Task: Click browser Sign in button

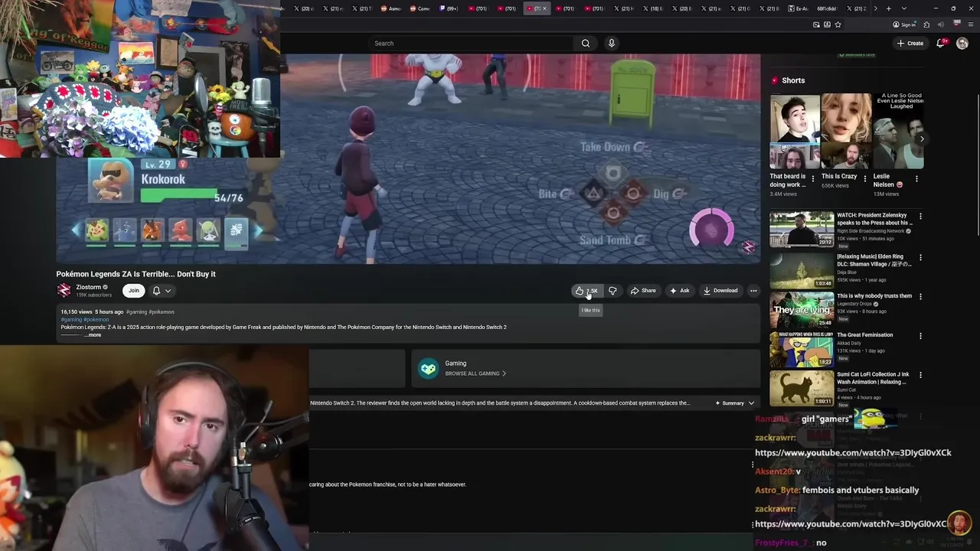Action: tap(904, 24)
